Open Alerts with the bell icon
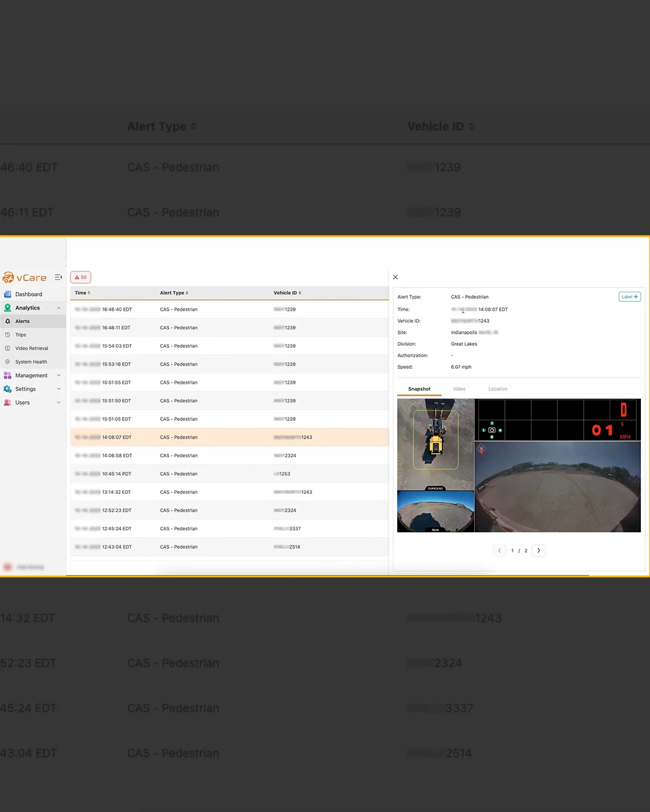Screen dimensions: 650x812 click(8, 321)
